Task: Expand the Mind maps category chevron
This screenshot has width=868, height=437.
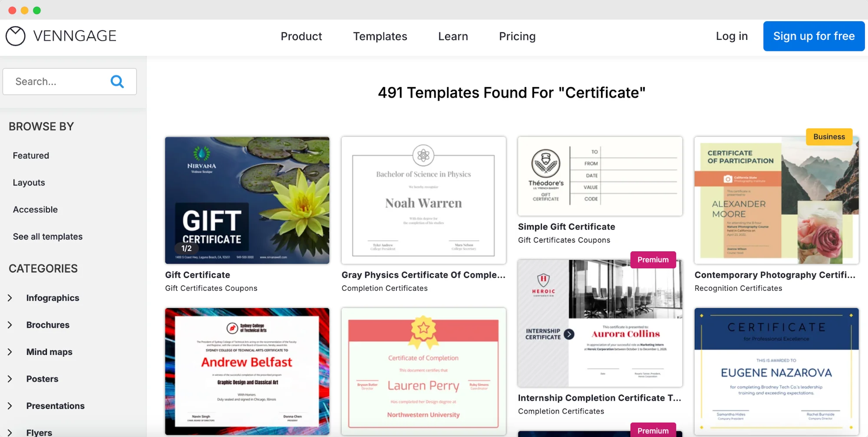Action: (x=10, y=352)
